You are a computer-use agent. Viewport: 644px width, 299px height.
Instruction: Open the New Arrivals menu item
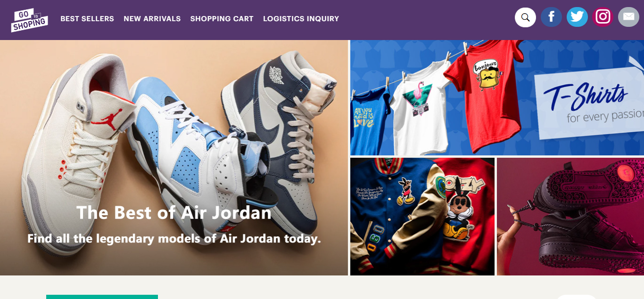tap(152, 19)
